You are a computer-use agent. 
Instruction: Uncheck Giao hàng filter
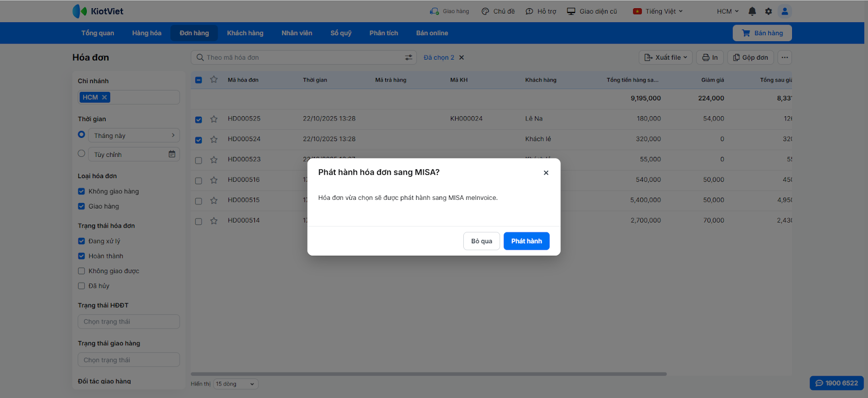point(81,206)
